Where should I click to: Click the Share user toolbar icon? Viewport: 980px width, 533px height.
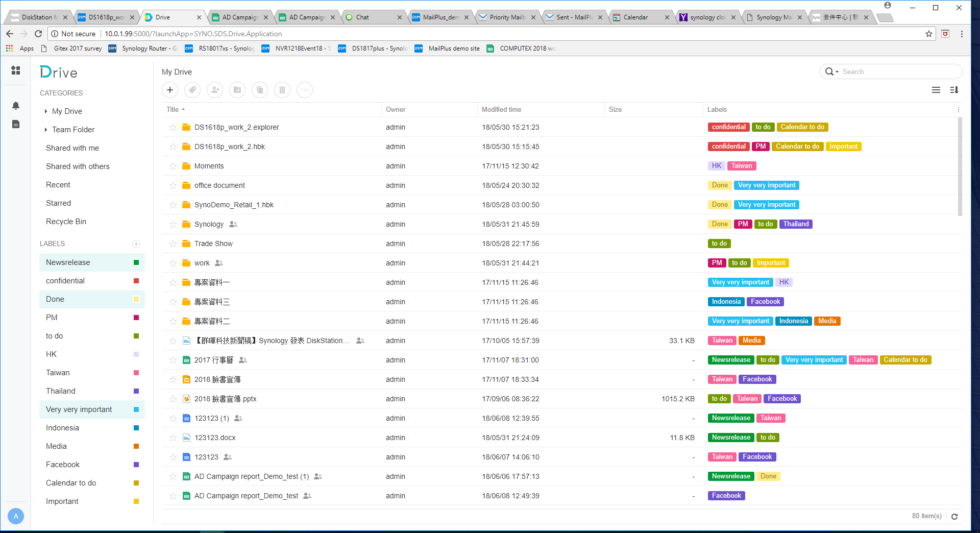[215, 90]
